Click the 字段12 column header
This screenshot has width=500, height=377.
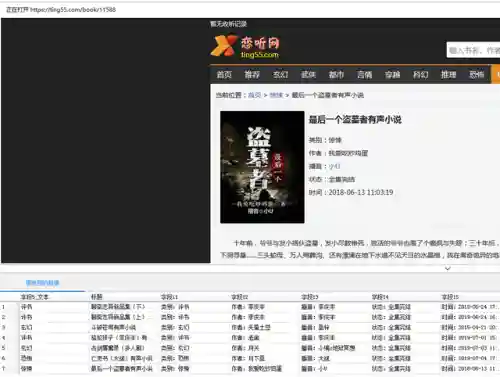(x=240, y=297)
